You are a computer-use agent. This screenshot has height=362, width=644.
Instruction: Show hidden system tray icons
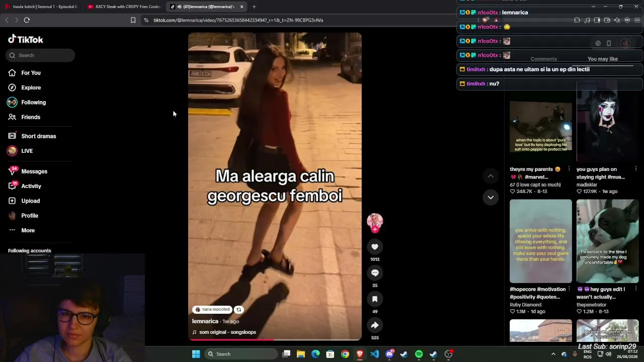[x=553, y=354]
